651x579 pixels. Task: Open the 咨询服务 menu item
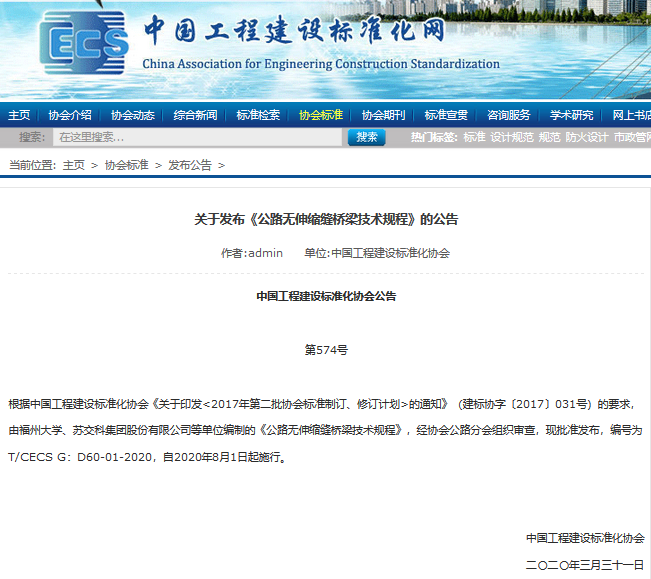[x=509, y=115]
